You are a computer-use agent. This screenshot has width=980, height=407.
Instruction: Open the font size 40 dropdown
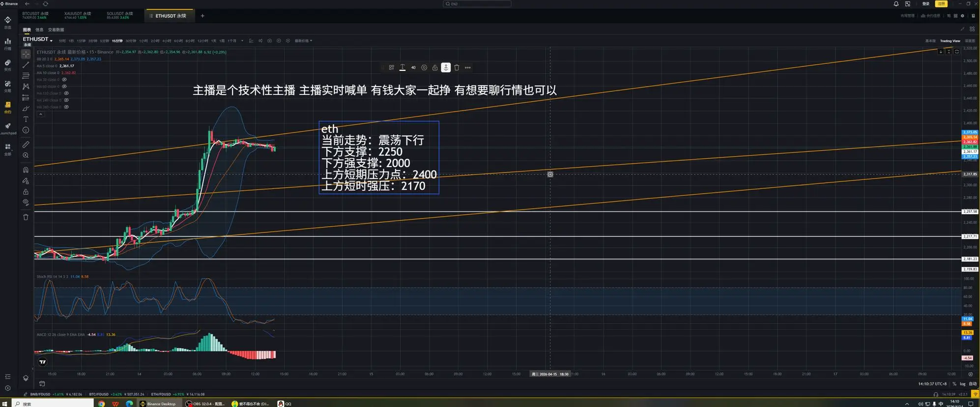pos(413,68)
